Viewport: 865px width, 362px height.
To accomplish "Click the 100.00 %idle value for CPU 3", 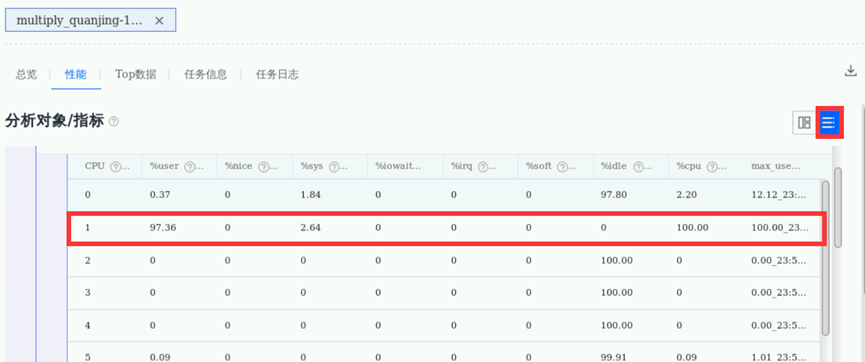I will point(616,292).
